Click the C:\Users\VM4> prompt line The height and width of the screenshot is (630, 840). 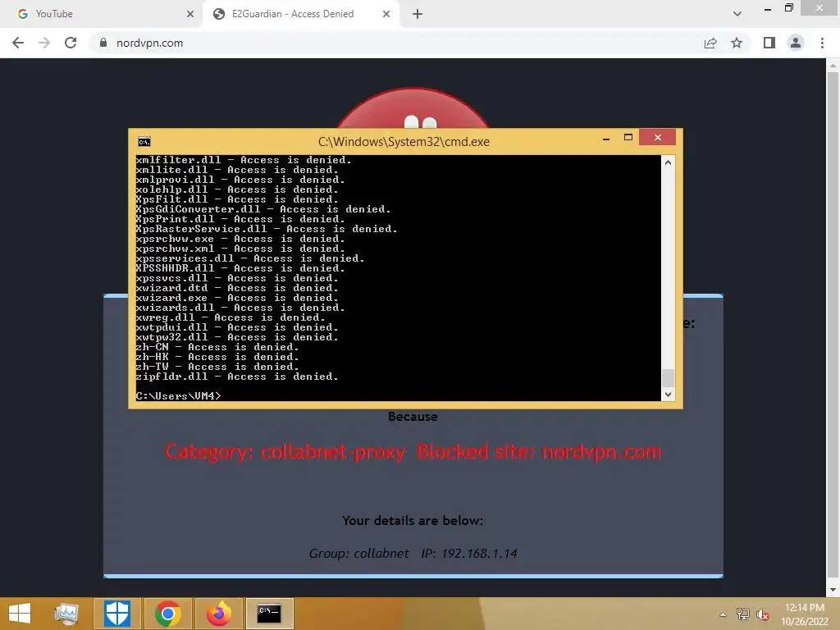point(178,396)
